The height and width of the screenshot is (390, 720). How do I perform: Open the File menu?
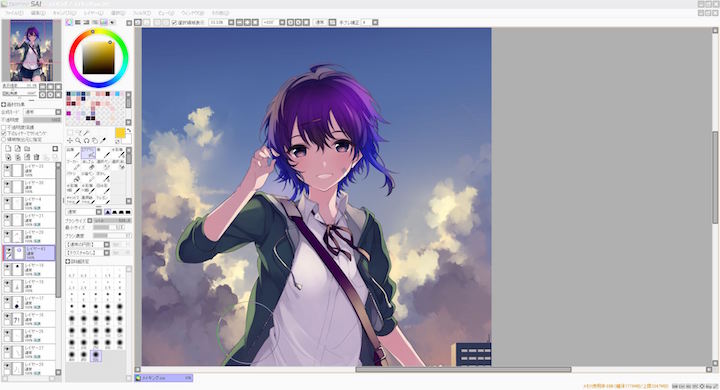point(15,13)
